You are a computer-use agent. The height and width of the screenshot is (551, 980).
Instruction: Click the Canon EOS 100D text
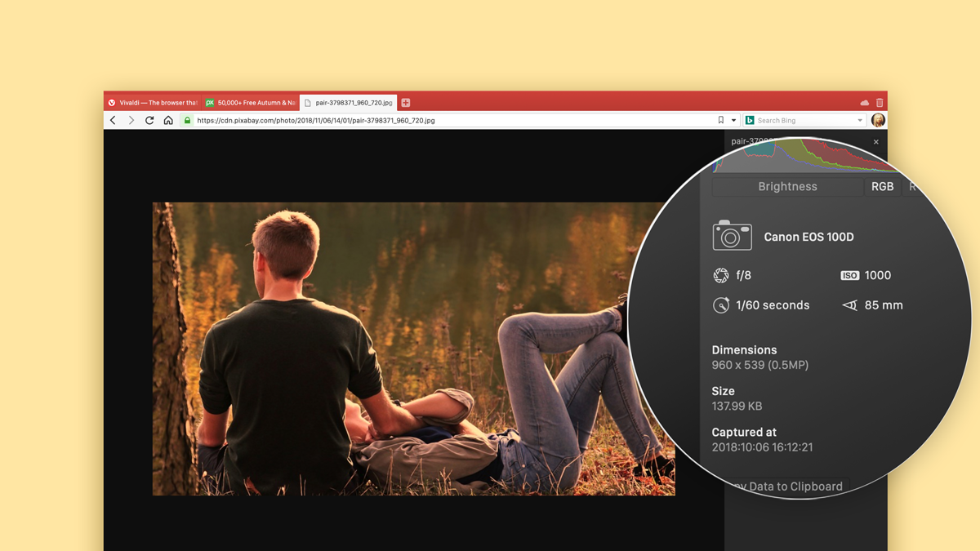click(x=808, y=237)
